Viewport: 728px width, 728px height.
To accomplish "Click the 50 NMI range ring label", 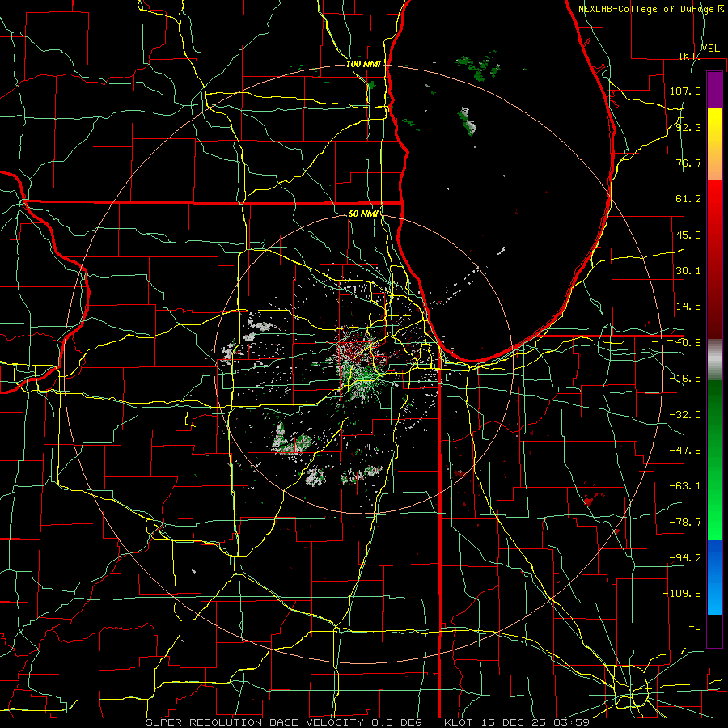I will (x=363, y=214).
